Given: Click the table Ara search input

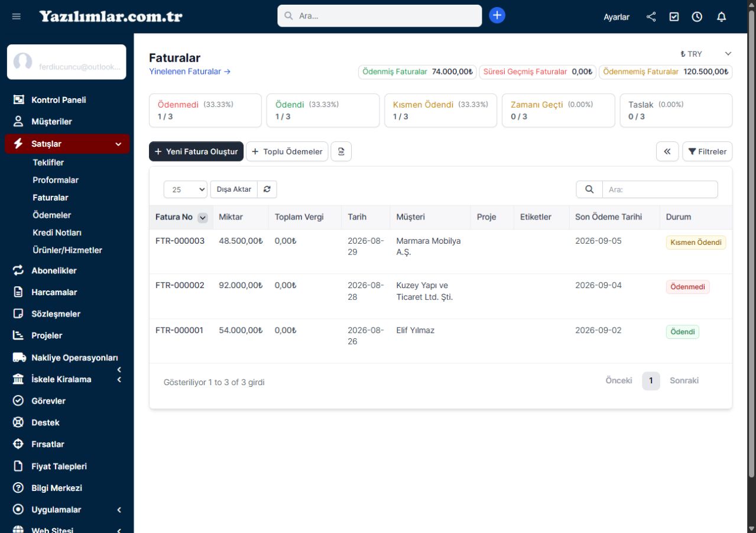Looking at the screenshot, I should (660, 189).
